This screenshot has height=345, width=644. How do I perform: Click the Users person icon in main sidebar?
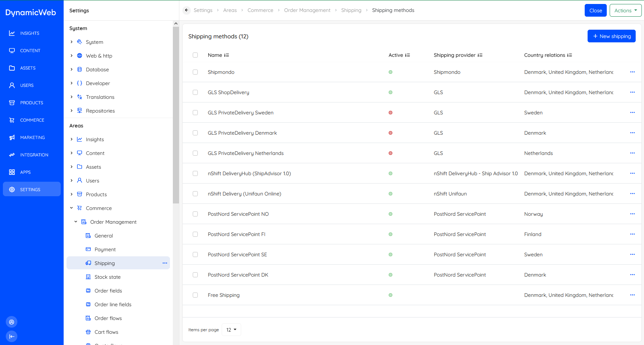coord(12,85)
